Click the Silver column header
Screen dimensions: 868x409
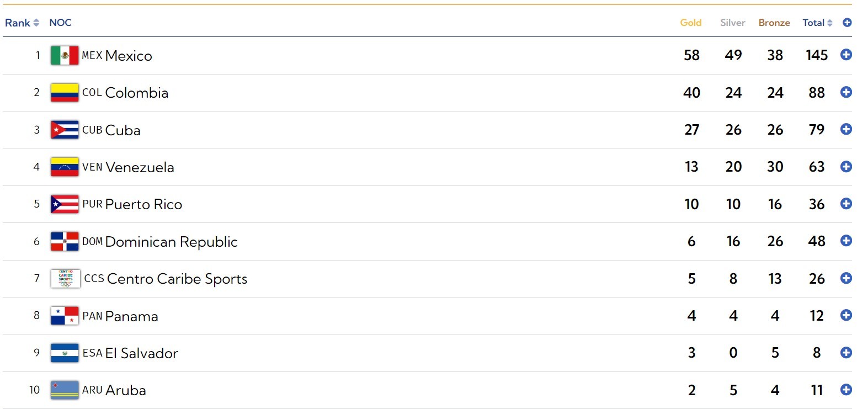coord(732,23)
